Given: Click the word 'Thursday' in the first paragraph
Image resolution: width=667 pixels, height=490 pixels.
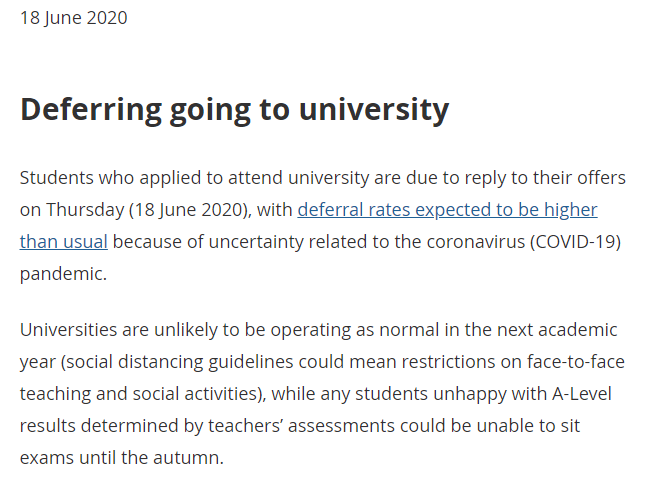Looking at the screenshot, I should (x=85, y=210).
